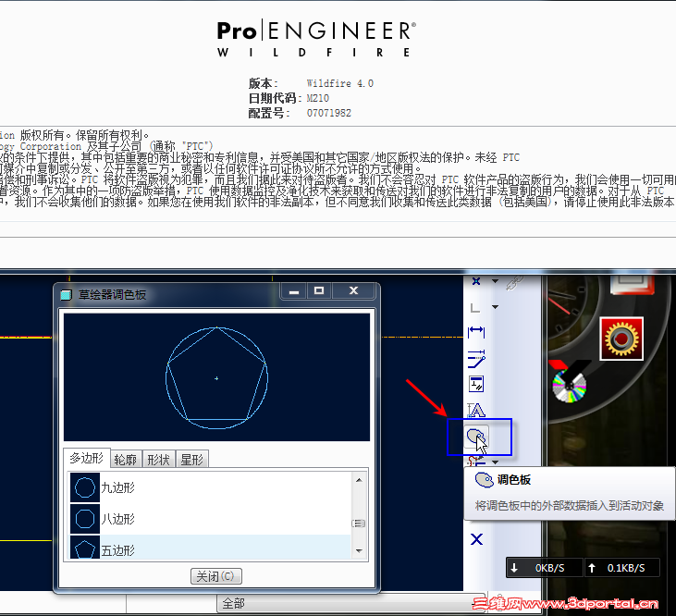Screen dimensions: 676x616
Task: Click the download speed 0KB/S indicator
Action: click(545, 568)
